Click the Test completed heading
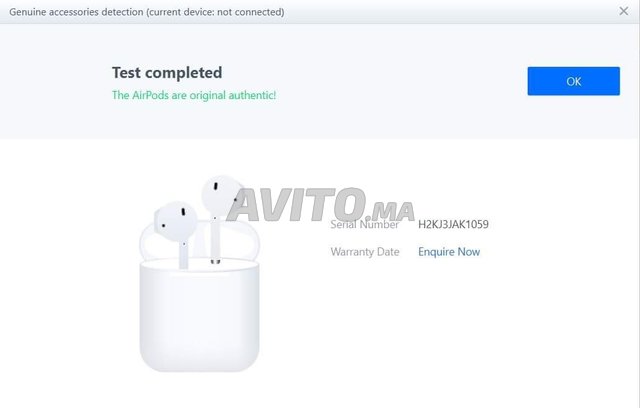 [167, 73]
